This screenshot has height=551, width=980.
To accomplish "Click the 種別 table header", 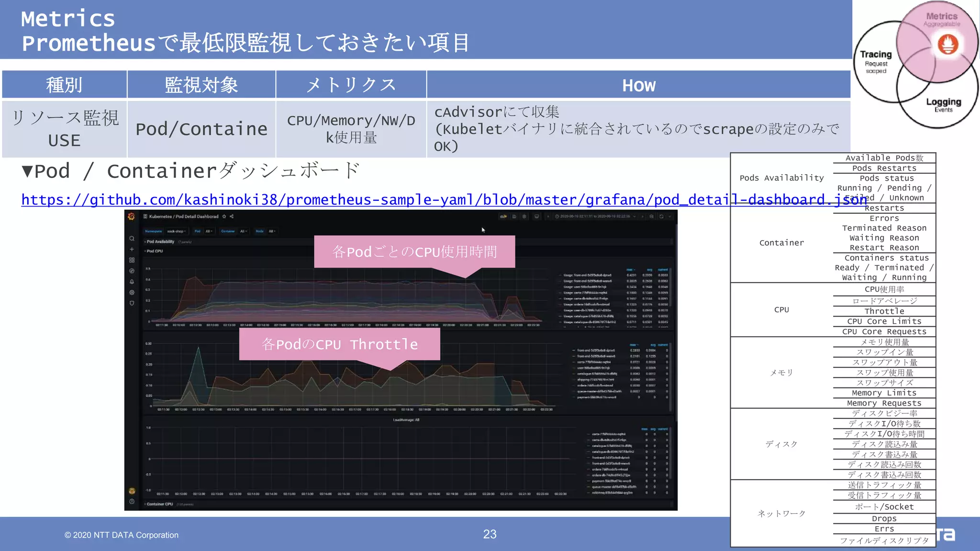I will pos(64,85).
